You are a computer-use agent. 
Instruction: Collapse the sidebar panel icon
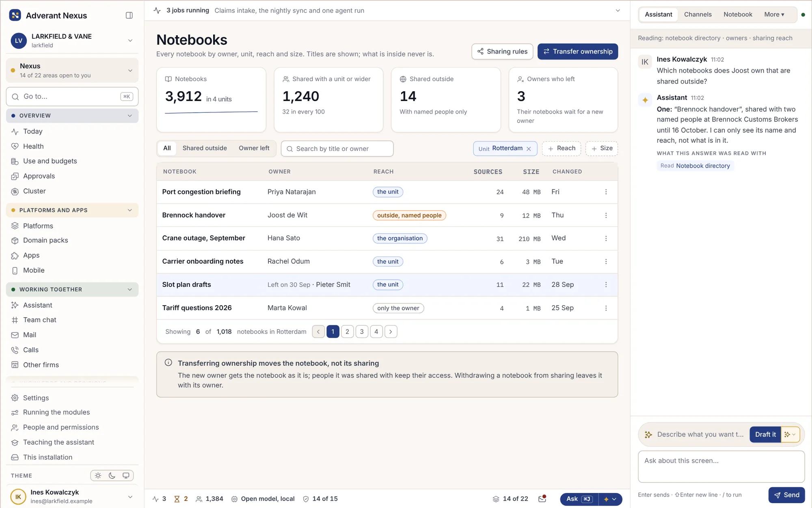(x=129, y=15)
